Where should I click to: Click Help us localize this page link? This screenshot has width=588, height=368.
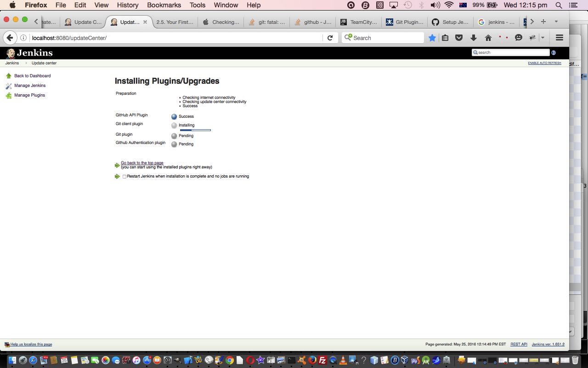click(31, 344)
